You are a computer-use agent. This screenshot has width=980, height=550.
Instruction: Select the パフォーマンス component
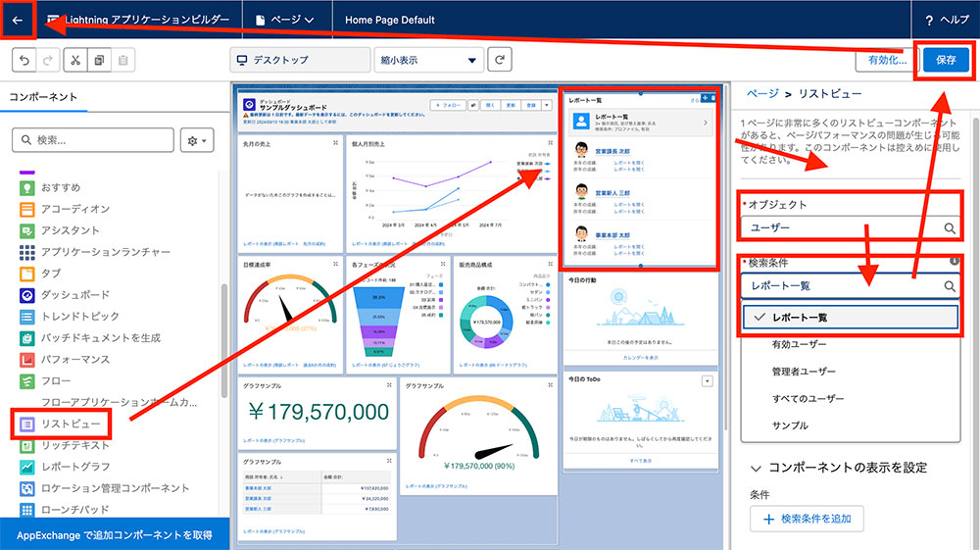pyautogui.click(x=65, y=360)
